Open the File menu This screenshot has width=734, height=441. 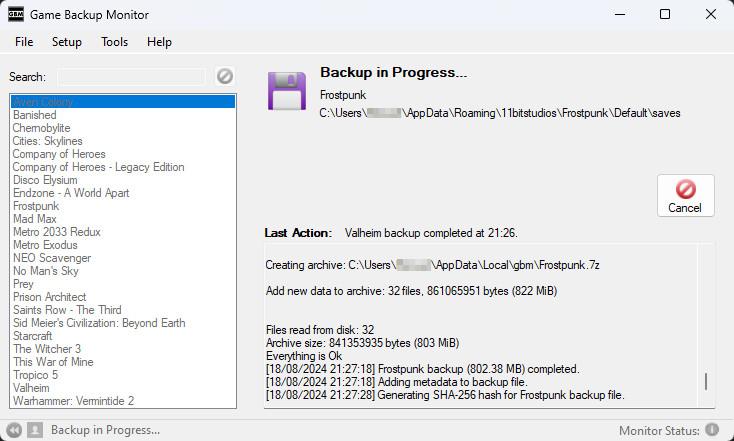pyautogui.click(x=24, y=42)
